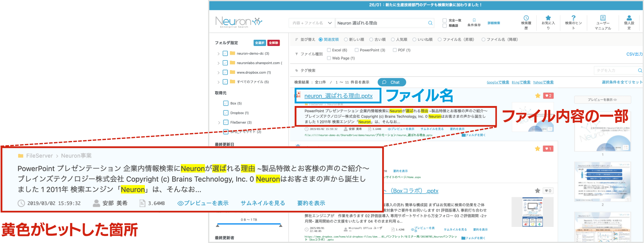Filter by PowerPoint (3) file type
Image resolution: width=644 pixels, height=243 pixels.
tap(357, 50)
